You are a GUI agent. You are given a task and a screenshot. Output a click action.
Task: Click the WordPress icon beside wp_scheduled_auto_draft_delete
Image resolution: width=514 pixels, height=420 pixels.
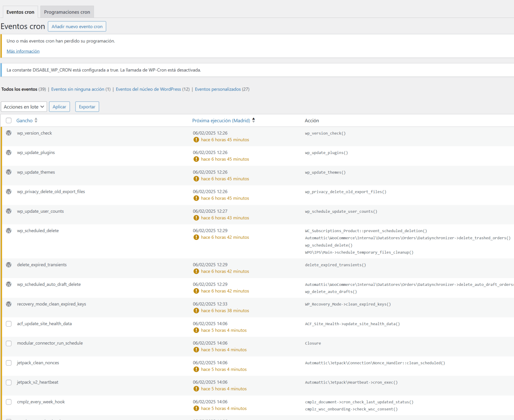tap(9, 284)
